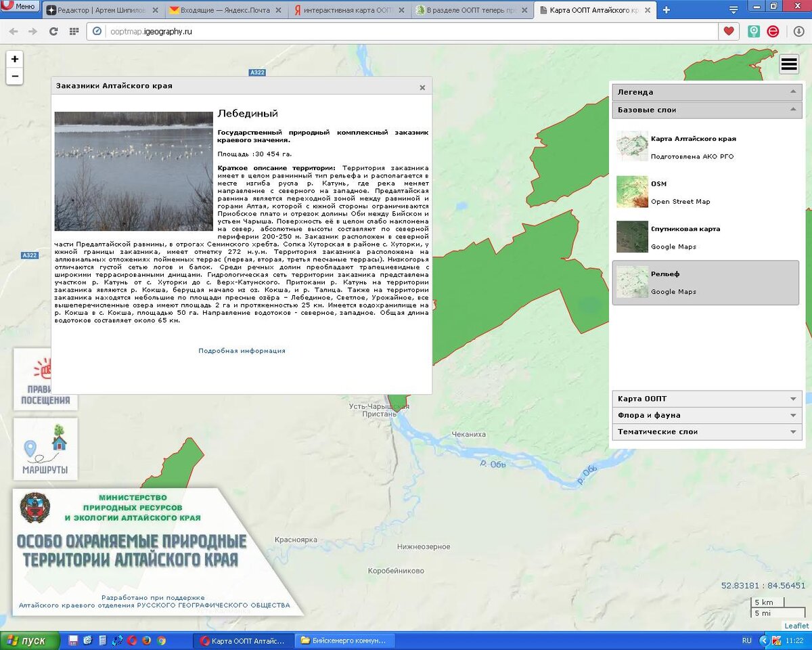Image resolution: width=812 pixels, height=650 pixels.
Task: Switch to В разделе ООПТ теперь tab
Action: click(471, 10)
